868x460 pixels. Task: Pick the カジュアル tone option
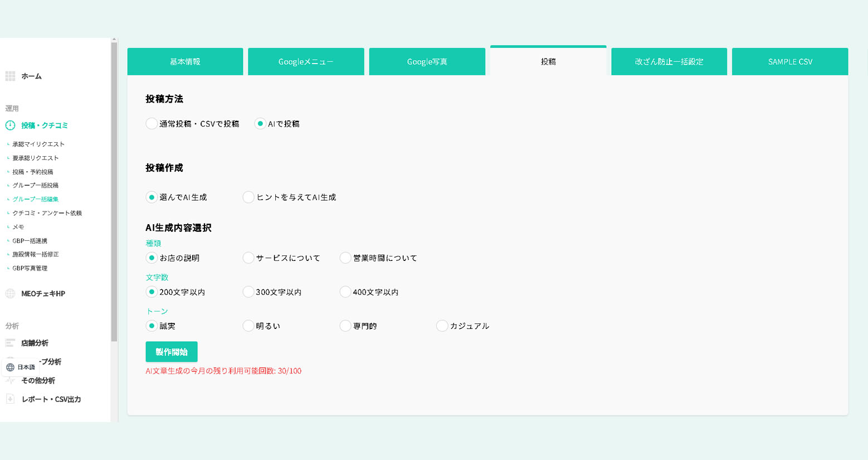pyautogui.click(x=442, y=326)
